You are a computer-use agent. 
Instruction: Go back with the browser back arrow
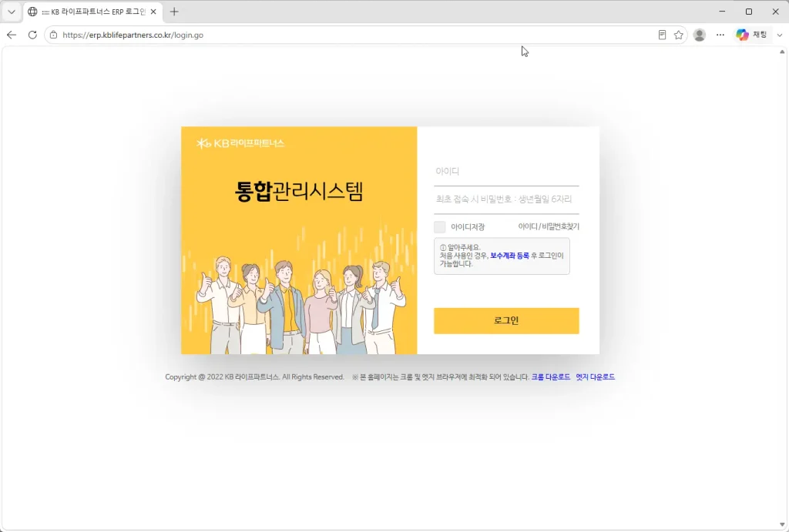12,35
